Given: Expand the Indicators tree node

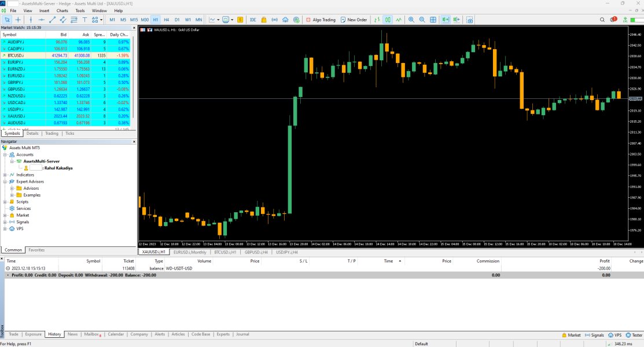Looking at the screenshot, I should point(5,175).
